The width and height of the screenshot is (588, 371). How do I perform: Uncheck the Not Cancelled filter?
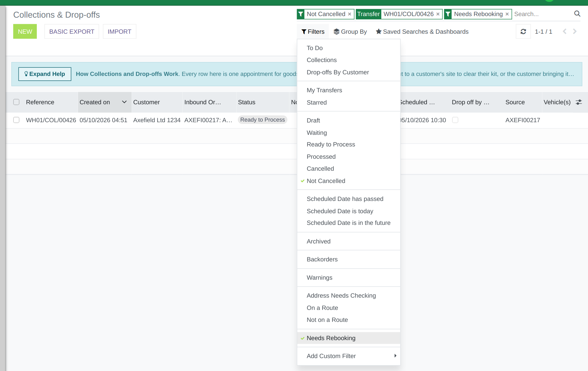pyautogui.click(x=349, y=181)
